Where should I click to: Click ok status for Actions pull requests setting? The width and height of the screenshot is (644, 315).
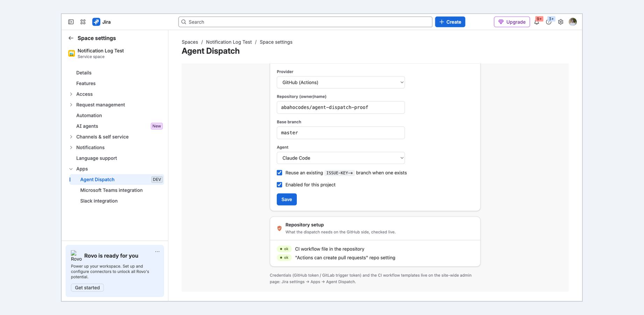284,258
